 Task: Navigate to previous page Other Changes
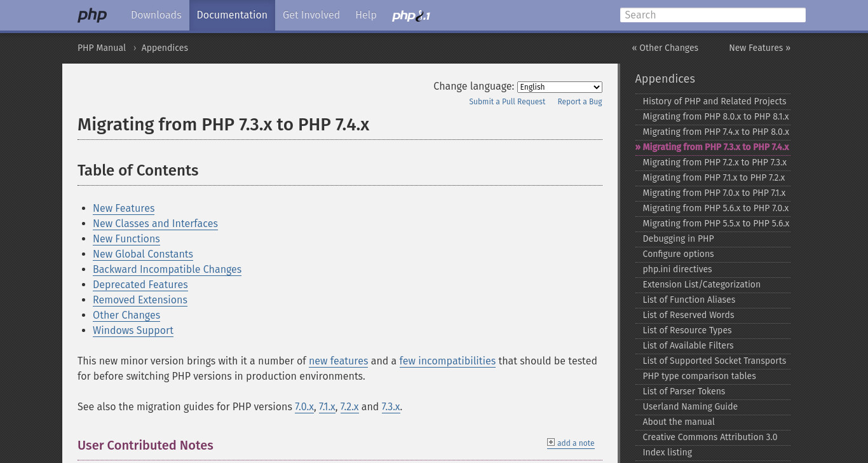point(665,48)
